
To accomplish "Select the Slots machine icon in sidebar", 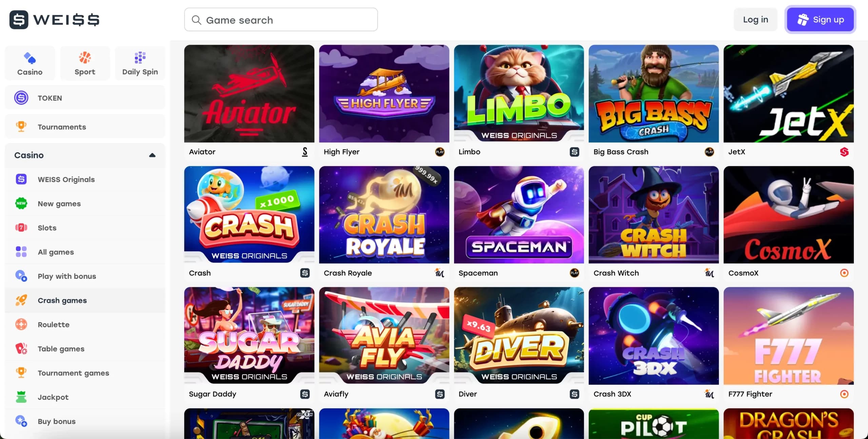I will tap(21, 228).
